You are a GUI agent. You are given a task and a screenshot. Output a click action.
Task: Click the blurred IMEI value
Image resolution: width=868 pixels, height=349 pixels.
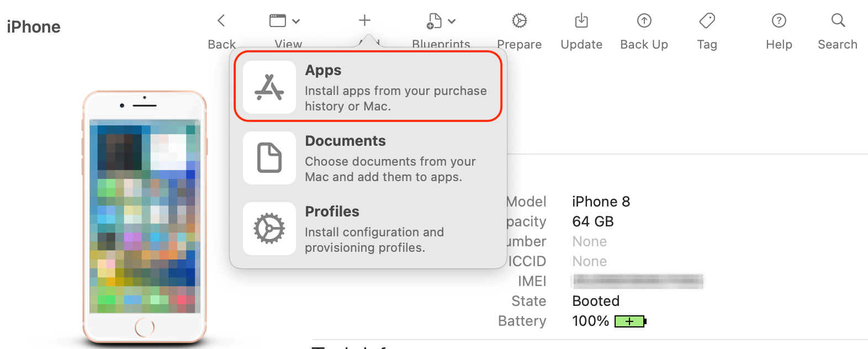(x=638, y=281)
